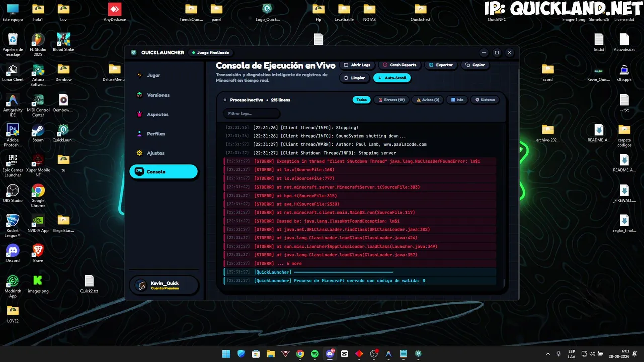644x362 pixels.
Task: Click the 'SoundSystem shutting down' log line
Action: 360,136
